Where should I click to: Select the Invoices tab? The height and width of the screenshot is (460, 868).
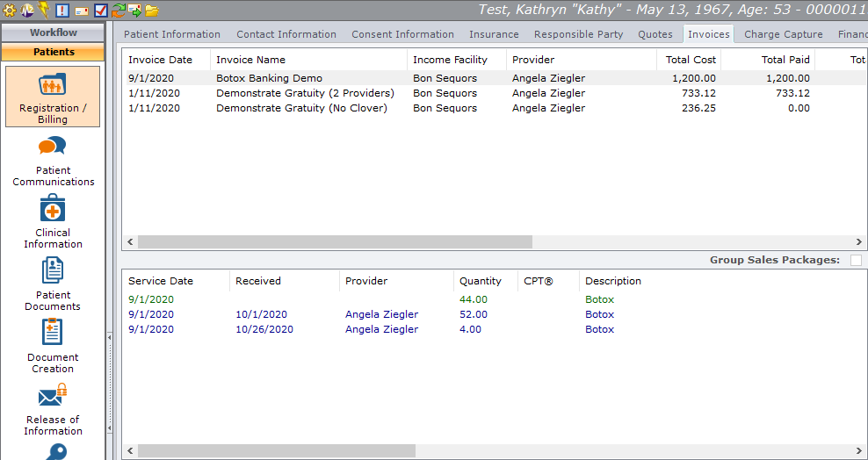coord(709,34)
